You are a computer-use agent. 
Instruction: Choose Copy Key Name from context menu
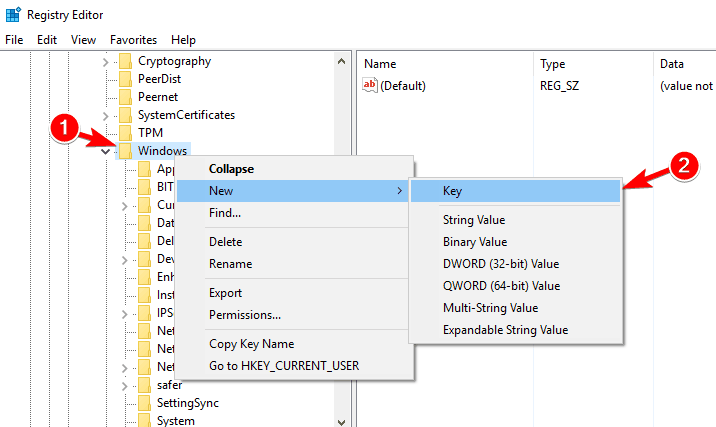251,344
